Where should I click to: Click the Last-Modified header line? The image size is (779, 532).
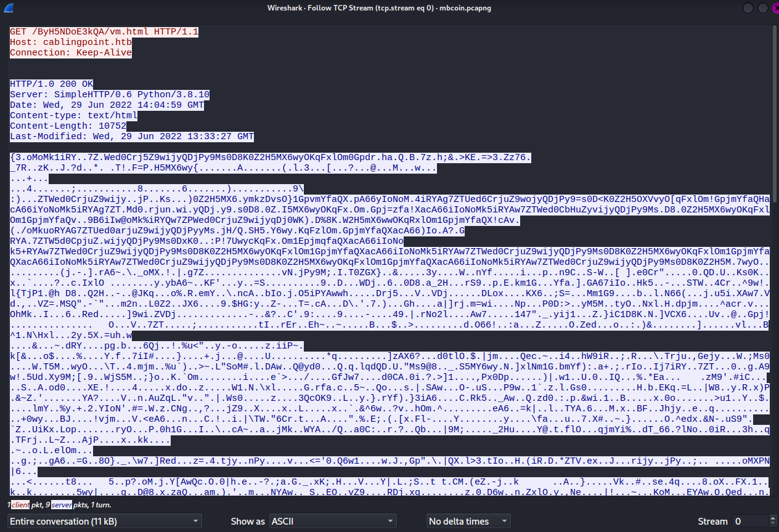pyautogui.click(x=132, y=136)
